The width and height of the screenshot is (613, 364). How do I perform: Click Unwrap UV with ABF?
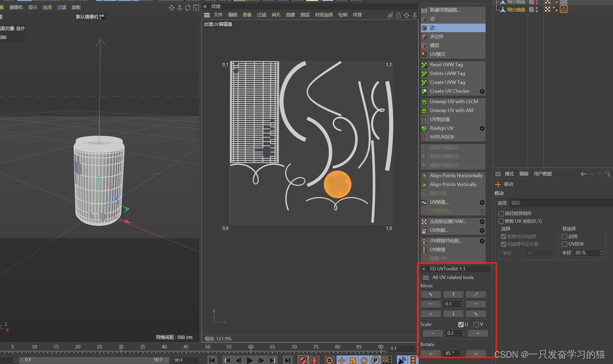[x=453, y=111]
